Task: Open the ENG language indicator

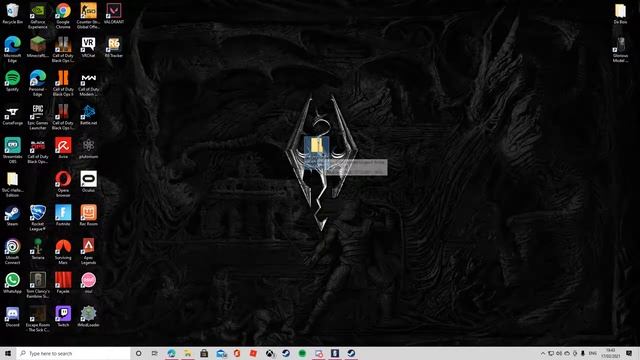Action: 593,353
